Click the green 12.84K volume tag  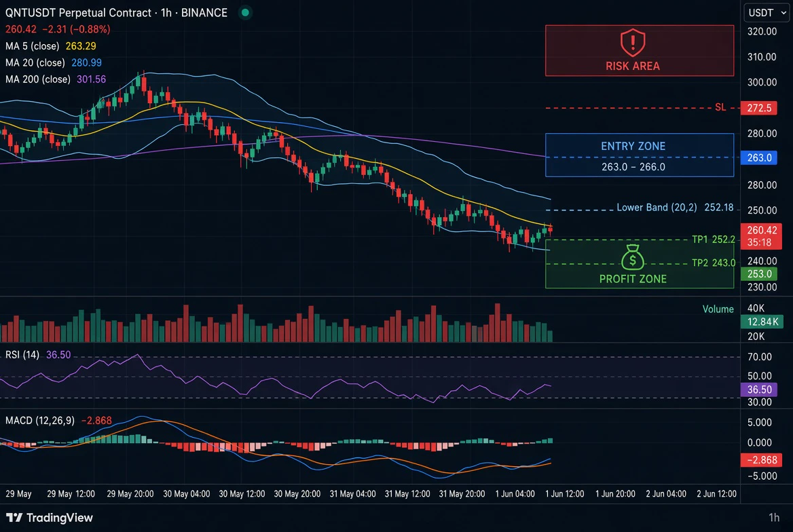point(762,322)
